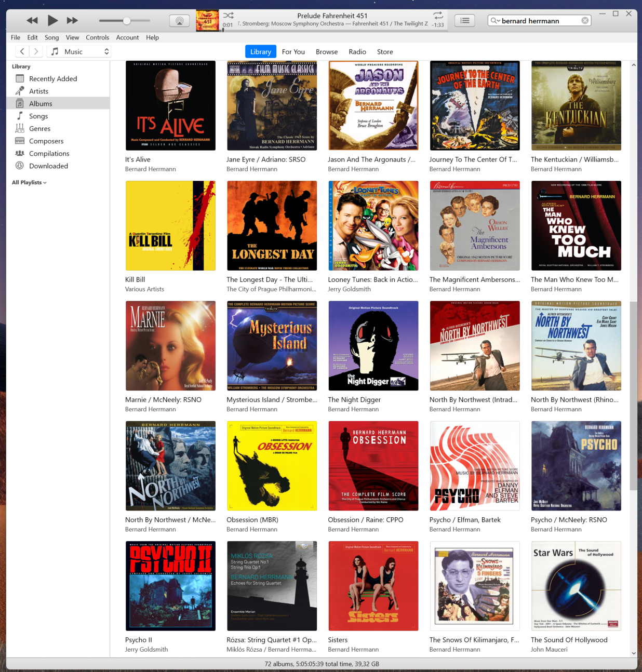Select Artists in the sidebar

coord(58,91)
